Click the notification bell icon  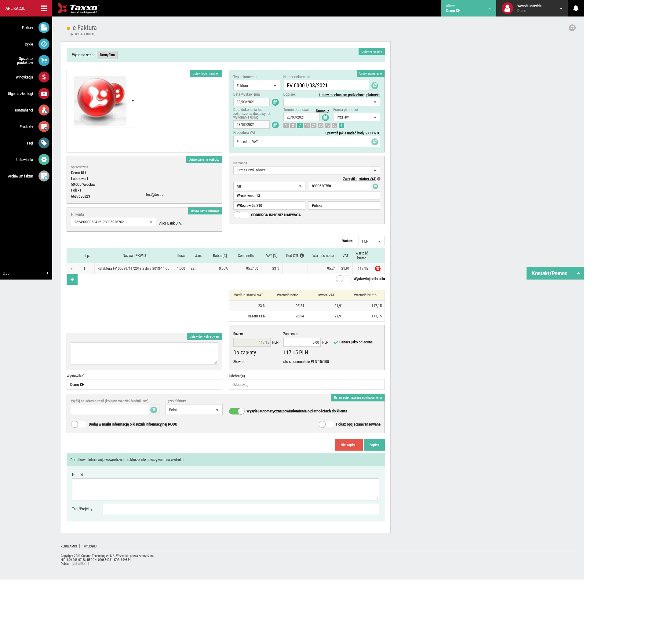(575, 8)
